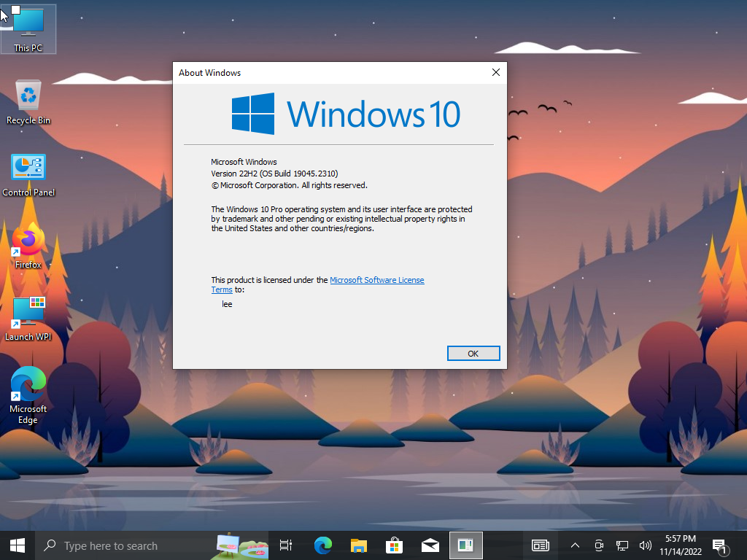Screen dimensions: 747x560
Task: Open the Windows Start menu
Action: (x=18, y=545)
